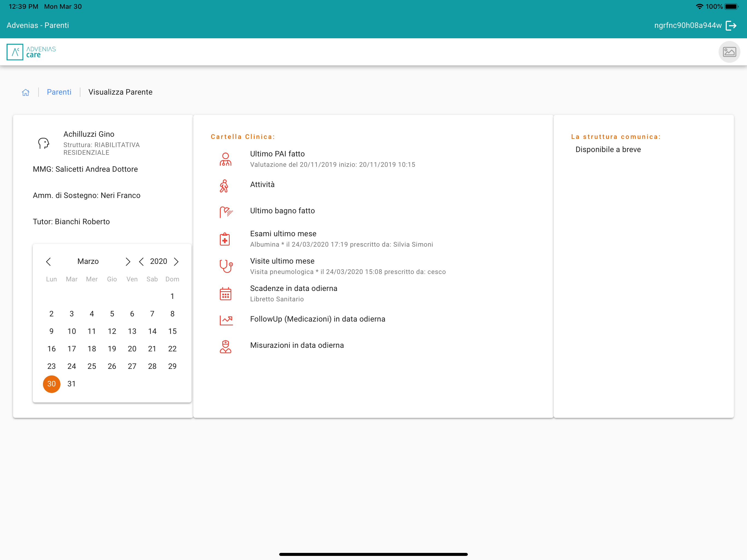747x560 pixels.
Task: Click the stethoscope icon for Visite
Action: tap(226, 266)
